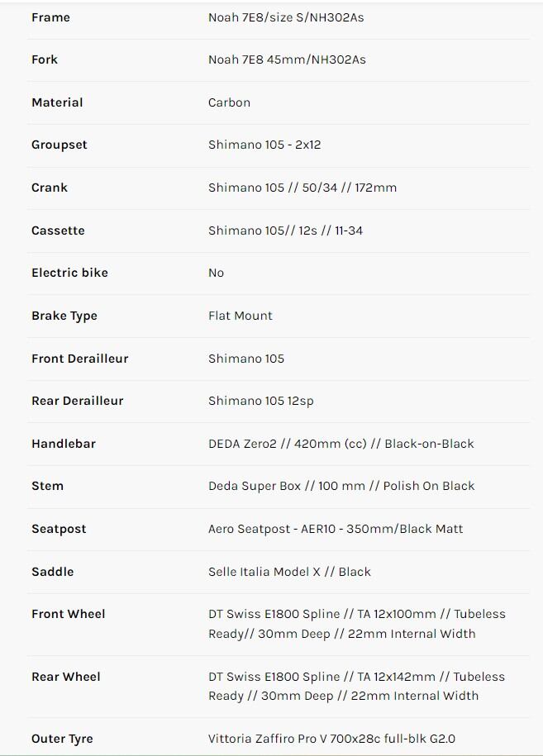Select the Shimano 105 - 2x12 text
The image size is (543, 756).
tap(264, 145)
